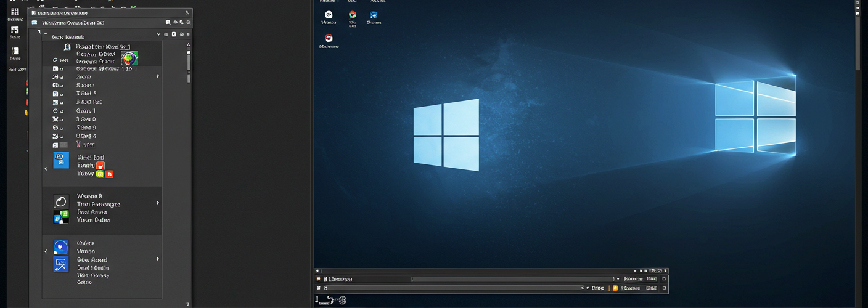Click the orange-red square icon beside the green one
Image resolution: width=868 pixels, height=308 pixels.
pos(110,174)
